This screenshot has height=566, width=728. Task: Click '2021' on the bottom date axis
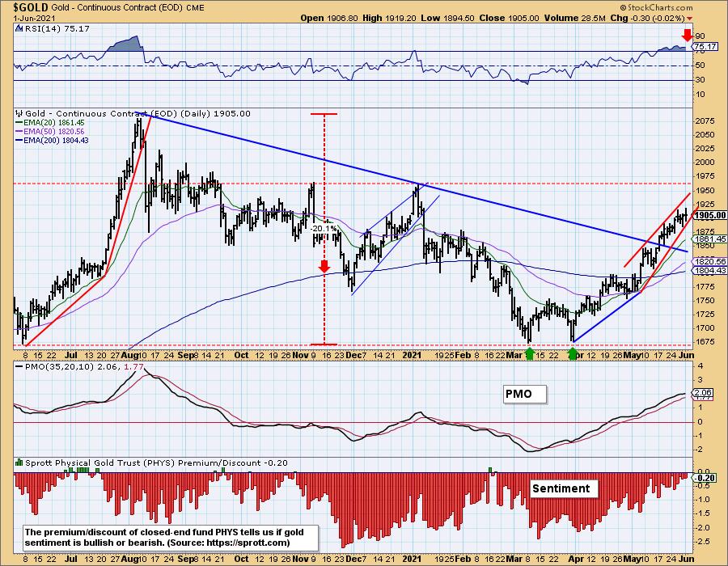[x=412, y=559]
